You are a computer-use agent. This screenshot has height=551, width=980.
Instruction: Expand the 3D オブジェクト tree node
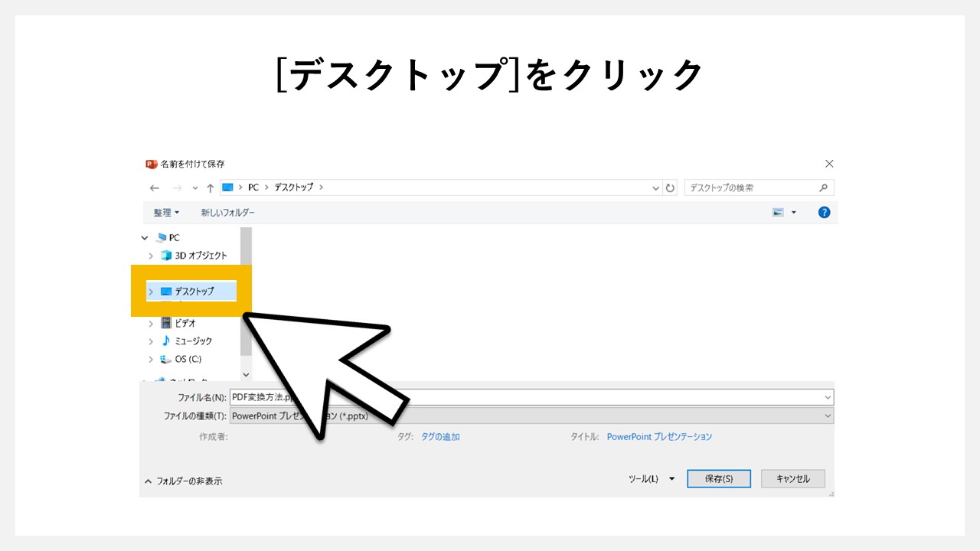point(151,255)
